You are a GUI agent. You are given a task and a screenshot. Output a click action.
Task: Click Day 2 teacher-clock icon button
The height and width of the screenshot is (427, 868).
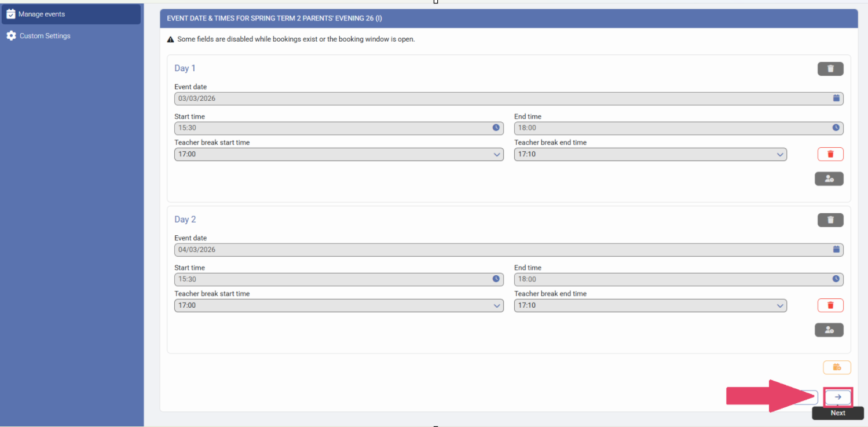click(829, 330)
